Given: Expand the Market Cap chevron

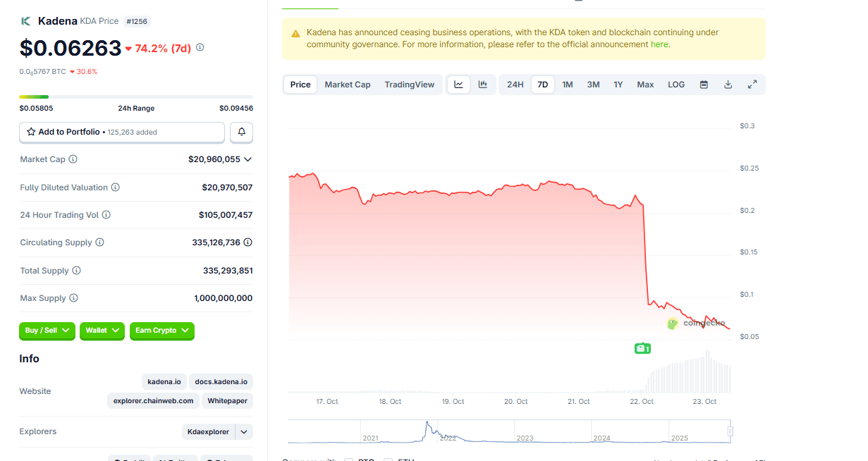Looking at the screenshot, I should pos(247,159).
